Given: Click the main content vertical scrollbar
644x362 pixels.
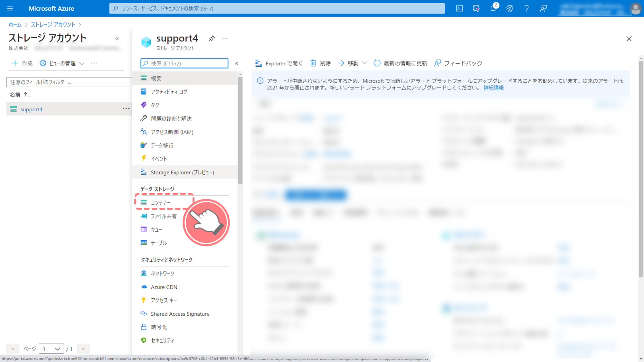Looking at the screenshot, I should 641,169.
